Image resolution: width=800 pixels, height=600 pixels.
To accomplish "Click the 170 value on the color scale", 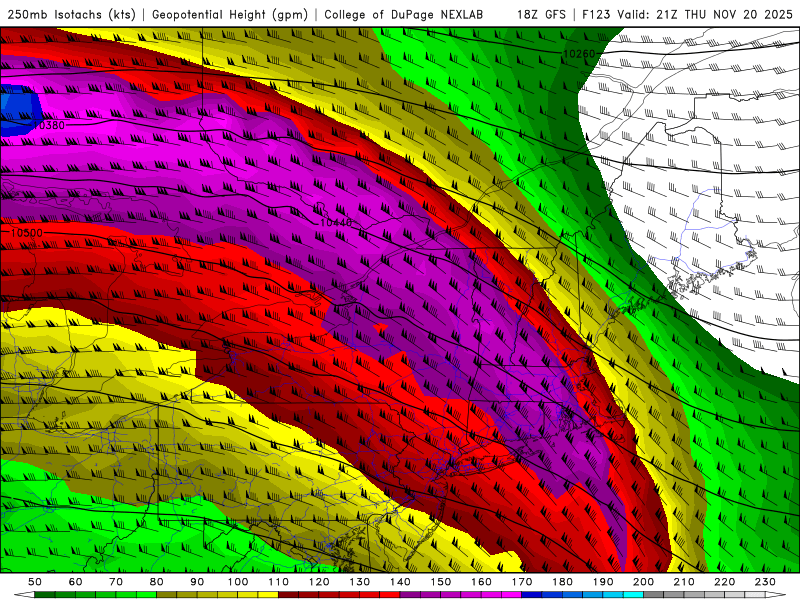I will (x=522, y=582).
